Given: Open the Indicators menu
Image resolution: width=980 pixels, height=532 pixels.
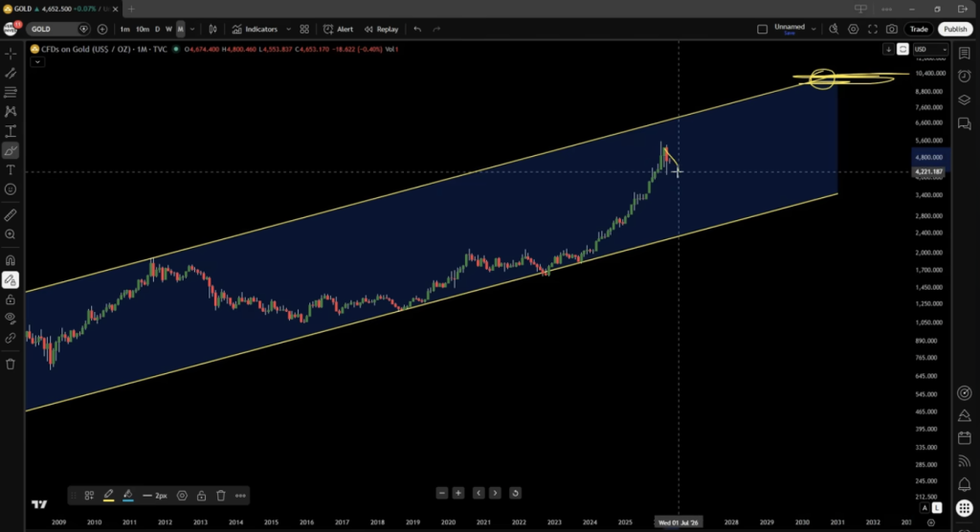Looking at the screenshot, I should (255, 29).
